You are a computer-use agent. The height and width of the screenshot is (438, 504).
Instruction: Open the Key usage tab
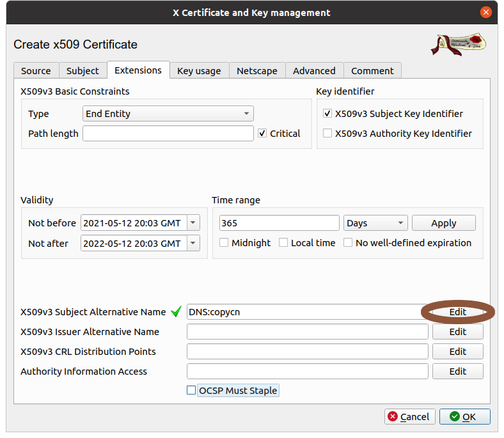199,71
